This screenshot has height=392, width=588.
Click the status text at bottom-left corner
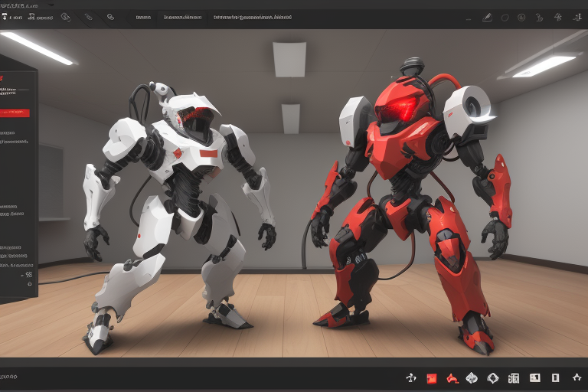pos(9,377)
